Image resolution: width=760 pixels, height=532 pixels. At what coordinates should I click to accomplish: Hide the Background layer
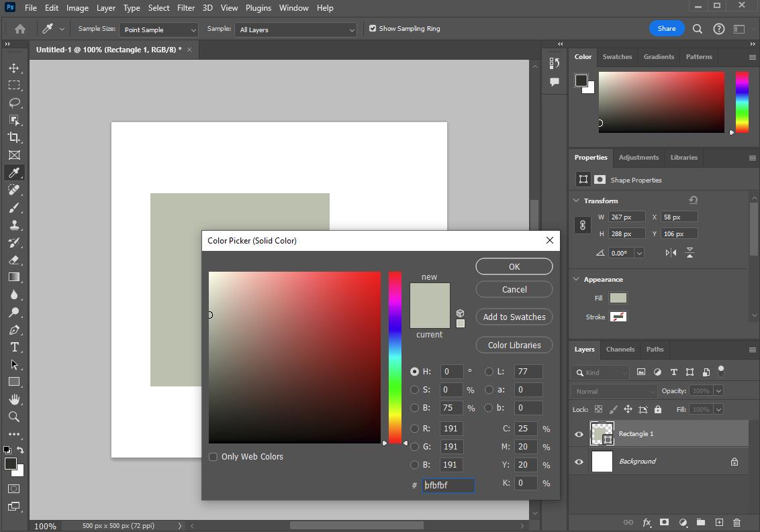[578, 462]
